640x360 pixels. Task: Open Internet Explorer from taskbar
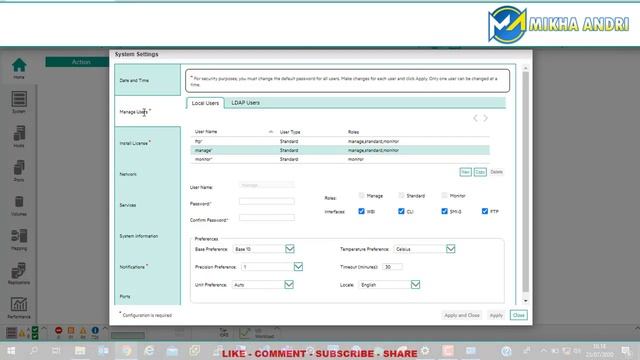click(149, 351)
